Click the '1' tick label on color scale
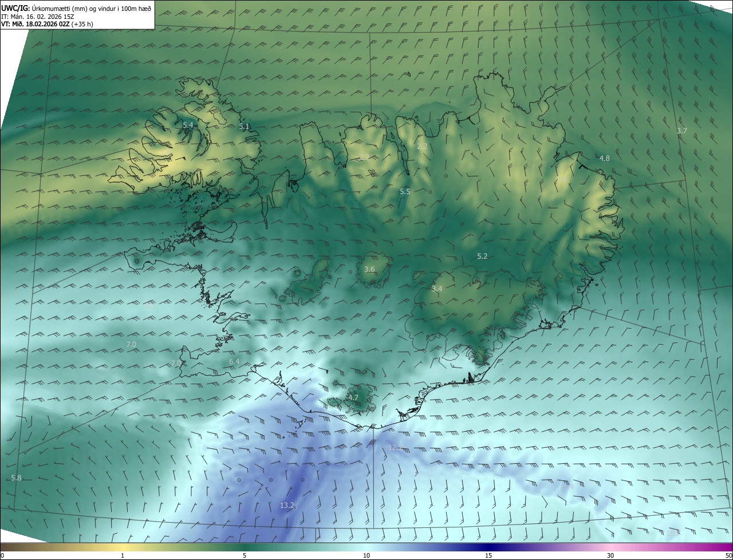733x560 pixels. (x=123, y=555)
